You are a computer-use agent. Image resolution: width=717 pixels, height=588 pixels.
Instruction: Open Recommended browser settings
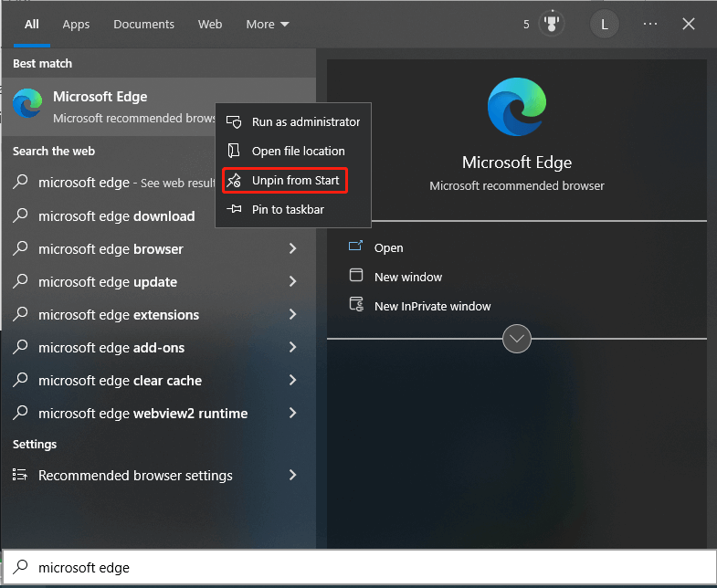point(135,475)
